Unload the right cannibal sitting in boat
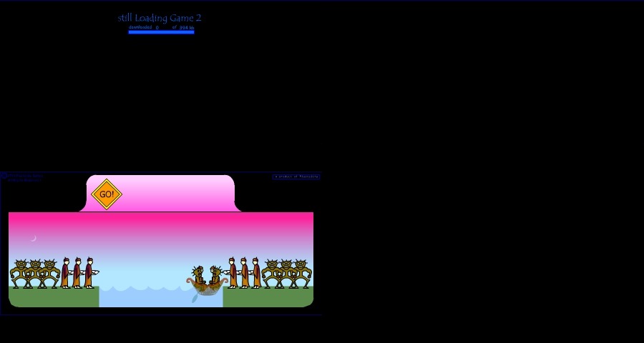The height and width of the screenshot is (343, 644). click(215, 274)
